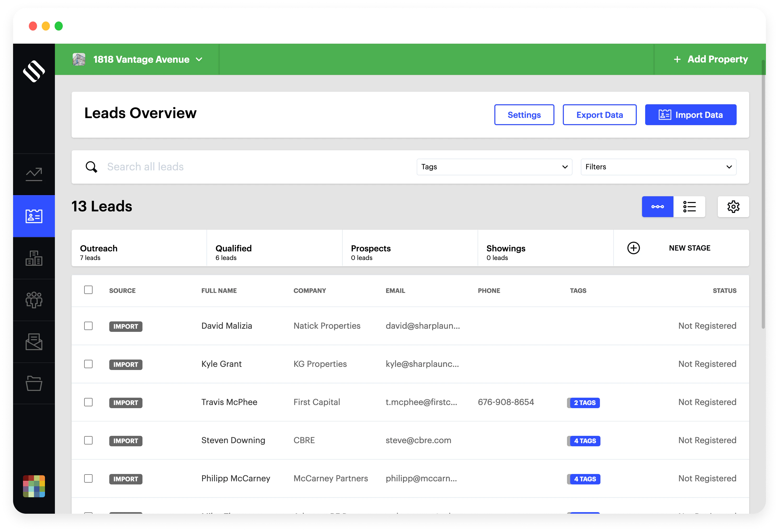Select the checkbox for Steven Downing's row
The height and width of the screenshot is (532, 779).
[x=89, y=441]
